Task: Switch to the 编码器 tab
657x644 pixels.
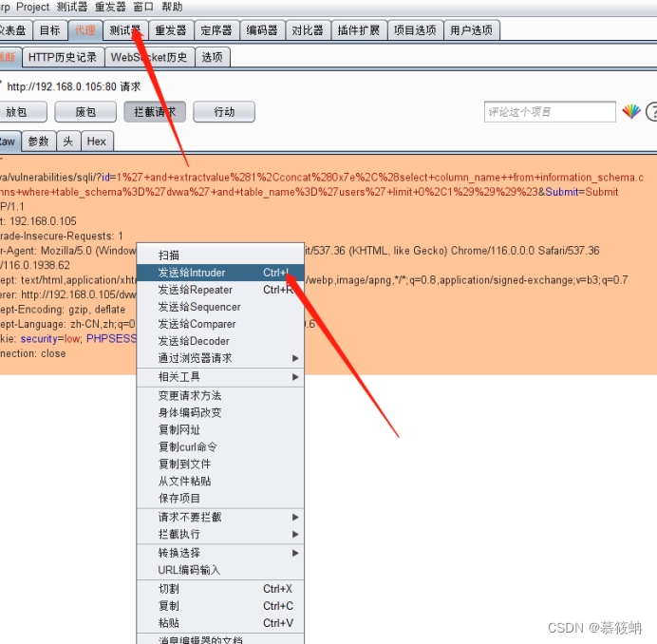Action: (262, 30)
